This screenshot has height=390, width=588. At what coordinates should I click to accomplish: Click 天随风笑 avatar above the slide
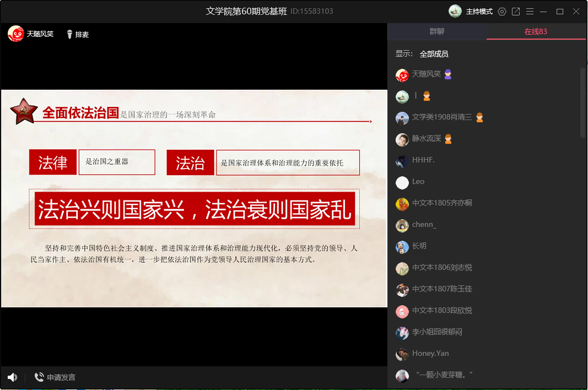tap(15, 34)
